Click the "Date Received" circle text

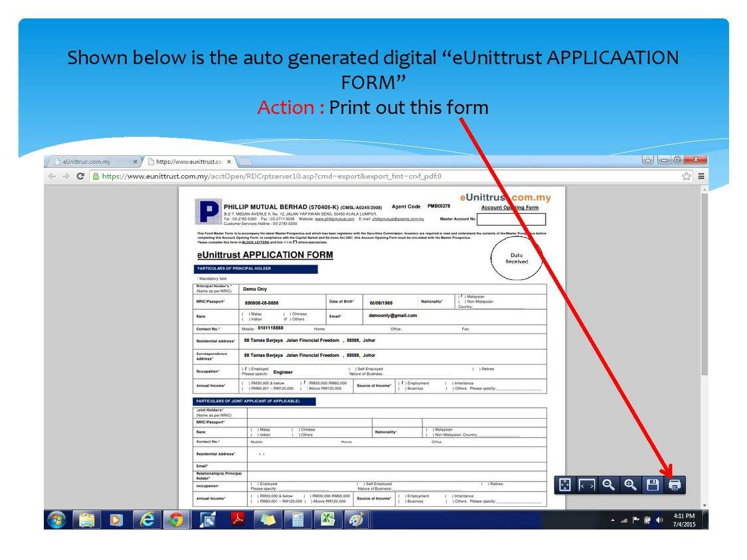click(517, 259)
